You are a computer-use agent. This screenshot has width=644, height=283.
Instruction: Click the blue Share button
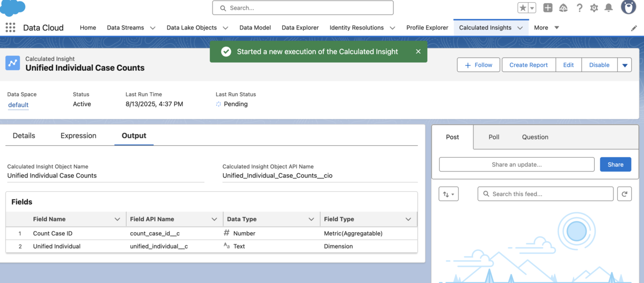coord(616,165)
